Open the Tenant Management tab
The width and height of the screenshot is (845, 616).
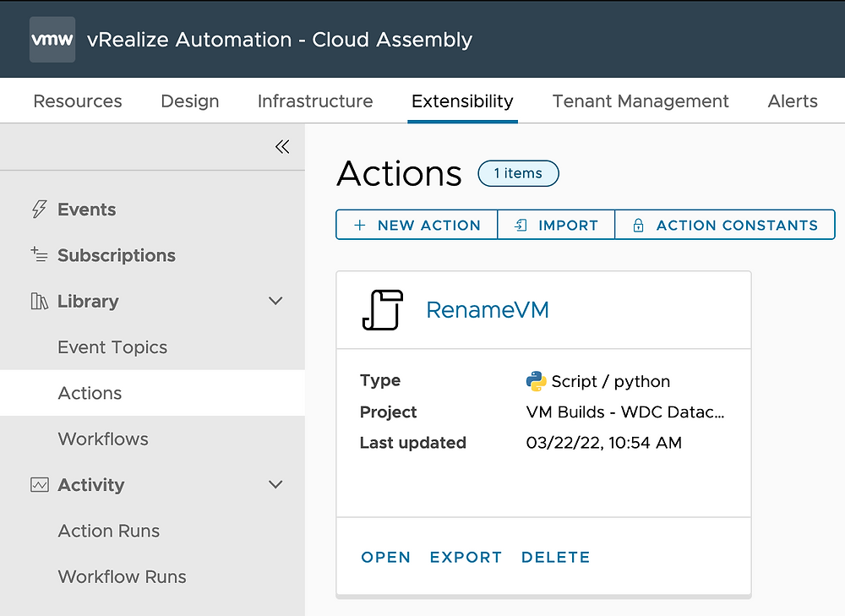coord(641,101)
